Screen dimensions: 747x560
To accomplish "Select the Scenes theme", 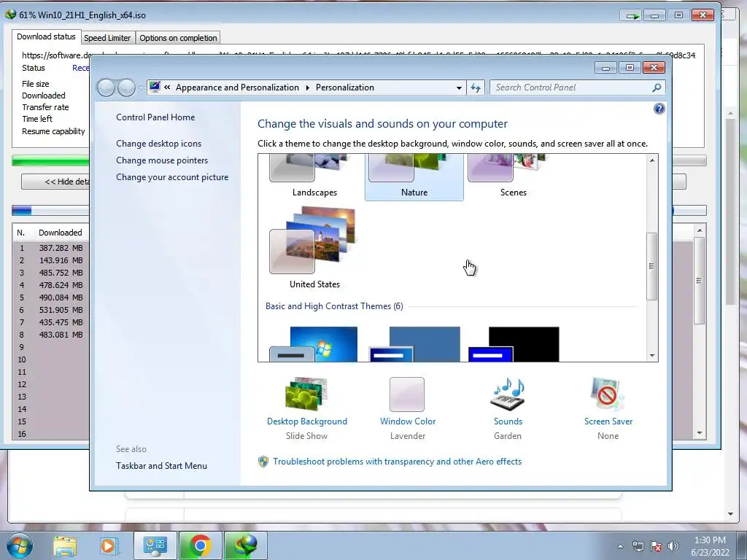I will [513, 176].
